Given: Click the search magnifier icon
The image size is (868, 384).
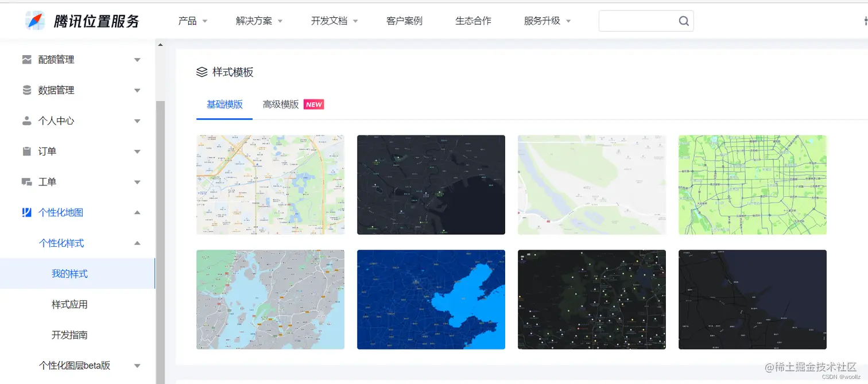Looking at the screenshot, I should 684,20.
